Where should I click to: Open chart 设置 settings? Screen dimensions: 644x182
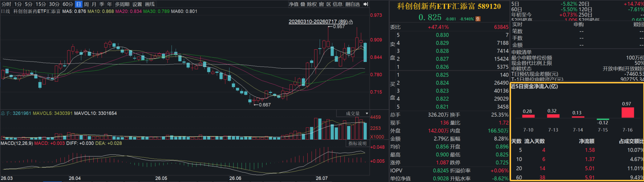137,4
